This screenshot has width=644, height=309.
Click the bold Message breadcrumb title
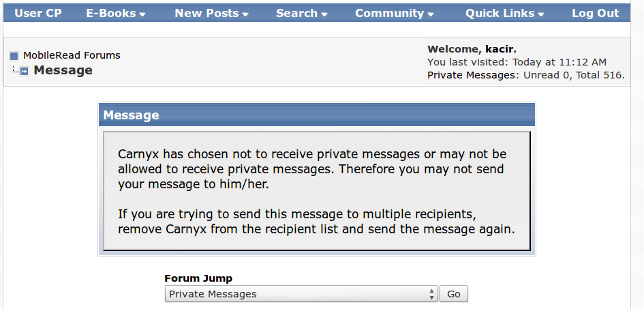pos(63,70)
